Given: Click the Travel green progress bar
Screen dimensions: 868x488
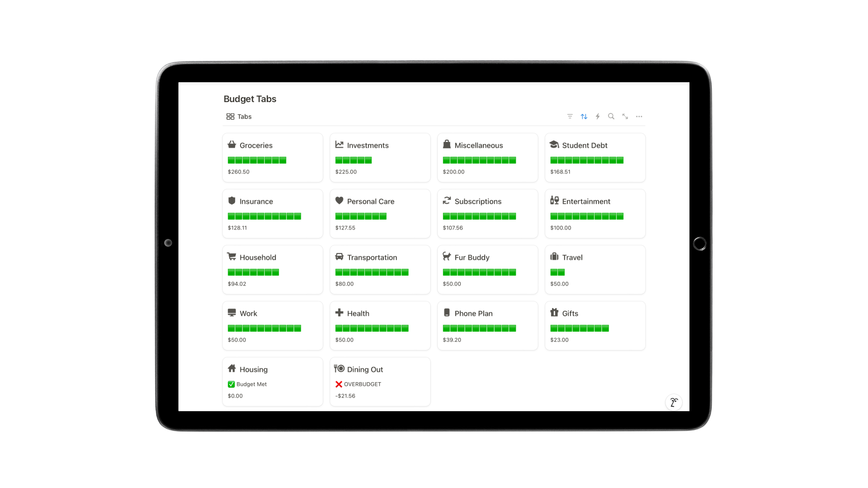Looking at the screenshot, I should [x=557, y=272].
